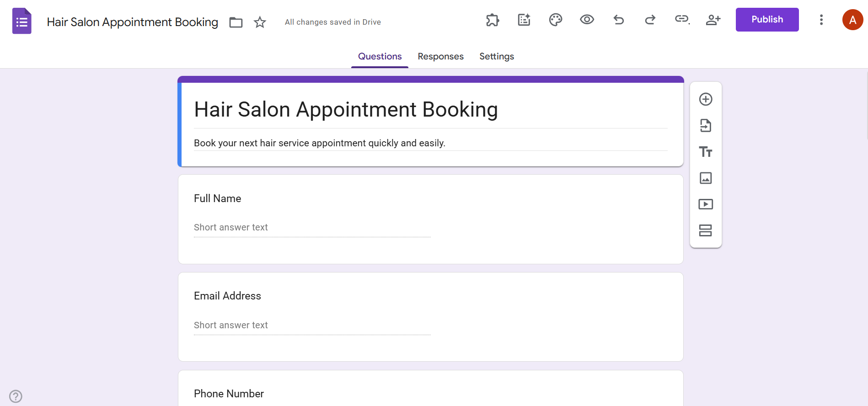Copy responder link icon
868x406 pixels.
(x=682, y=19)
